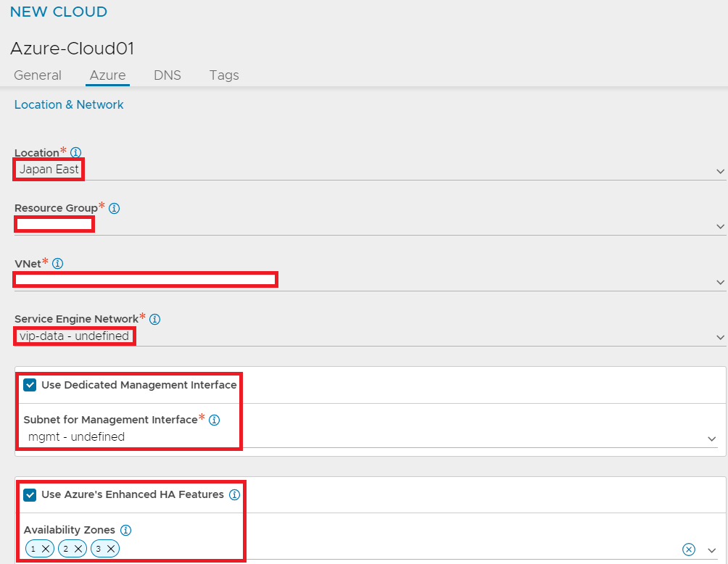The image size is (728, 564).
Task: Open the DNS tab
Action: click(167, 75)
